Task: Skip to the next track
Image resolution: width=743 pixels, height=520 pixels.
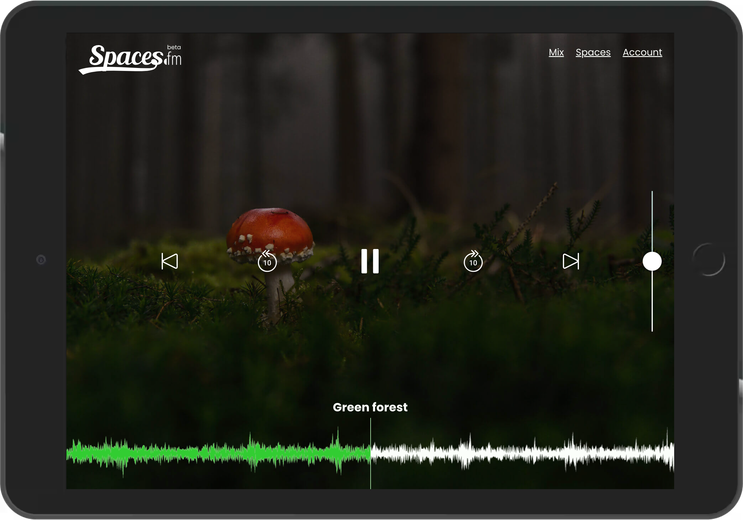Action: tap(571, 261)
